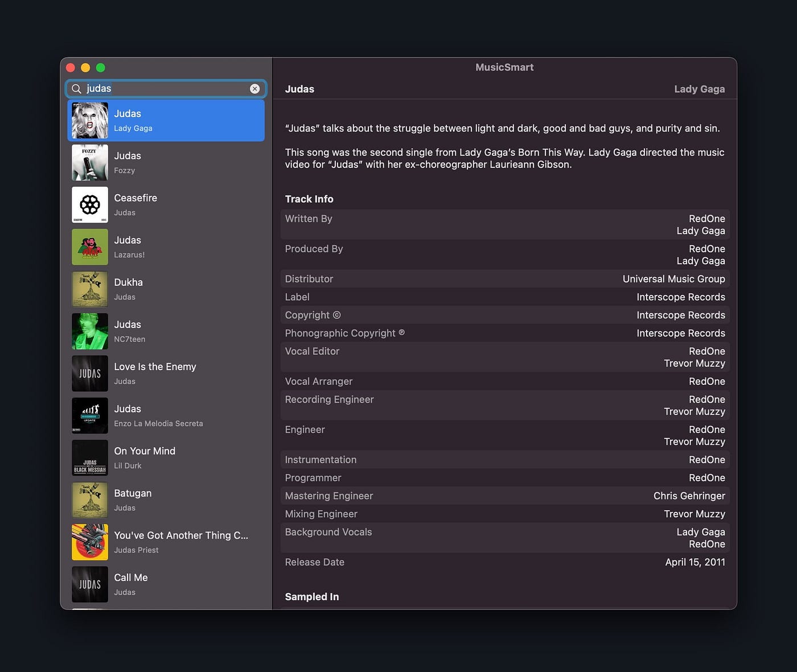797x672 pixels.
Task: Click Call Me album cover thumbnail
Action: pyautogui.click(x=90, y=584)
